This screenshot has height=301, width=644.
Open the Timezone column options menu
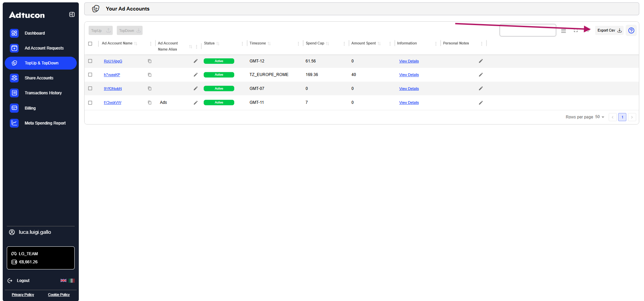[298, 43]
